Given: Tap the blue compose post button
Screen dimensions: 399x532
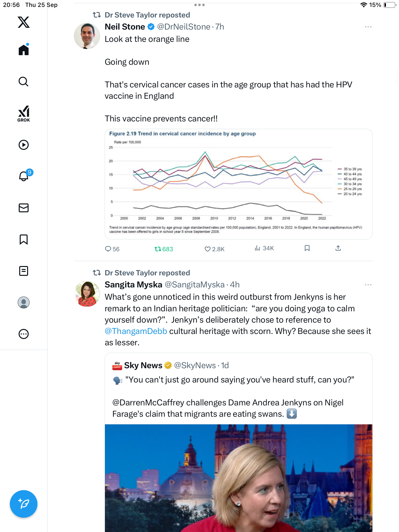Looking at the screenshot, I should click(x=24, y=504).
